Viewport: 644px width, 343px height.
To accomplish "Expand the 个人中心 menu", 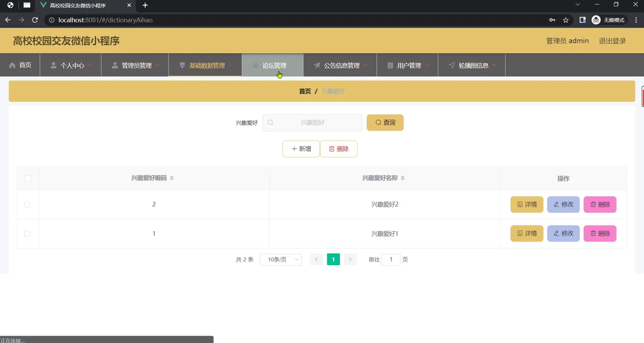I will click(71, 65).
